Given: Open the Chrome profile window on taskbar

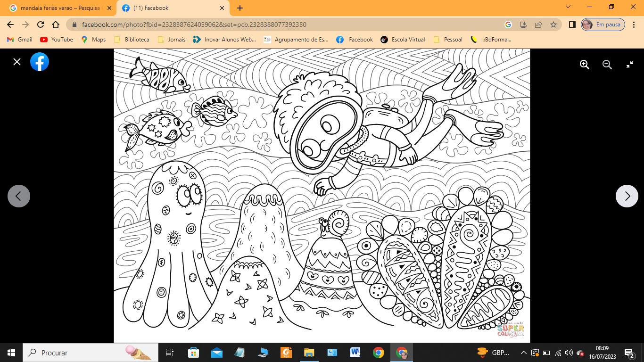Looking at the screenshot, I should pyautogui.click(x=402, y=353).
